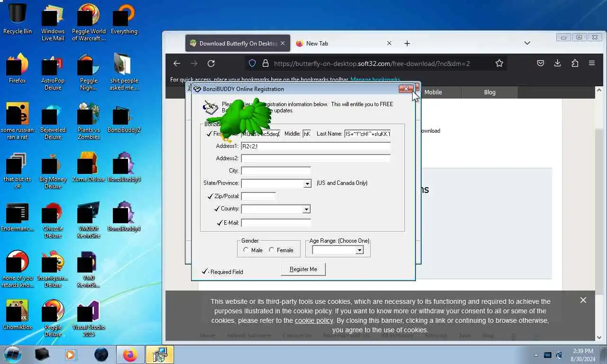Open Firefox Extensions icon
This screenshot has width=607, height=364.
[575, 63]
